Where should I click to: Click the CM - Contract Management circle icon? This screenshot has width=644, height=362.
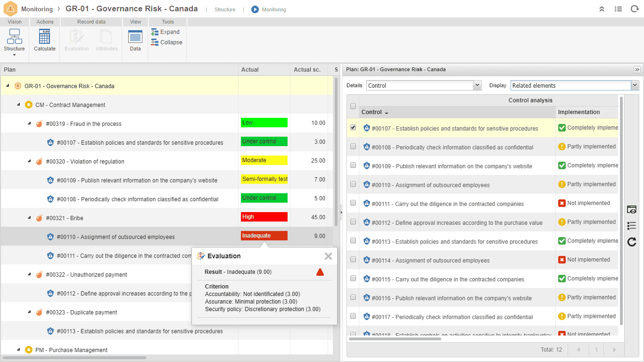pos(29,105)
